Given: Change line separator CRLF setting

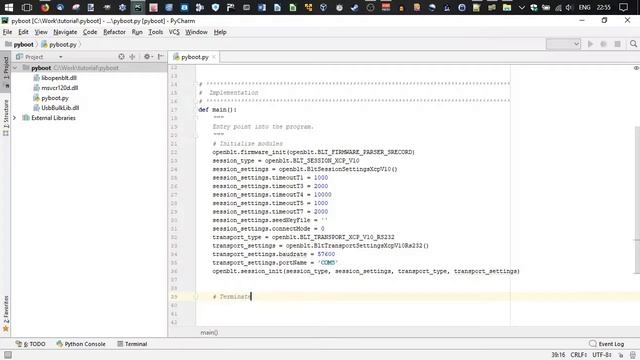Looking at the screenshot, I should coord(579,355).
